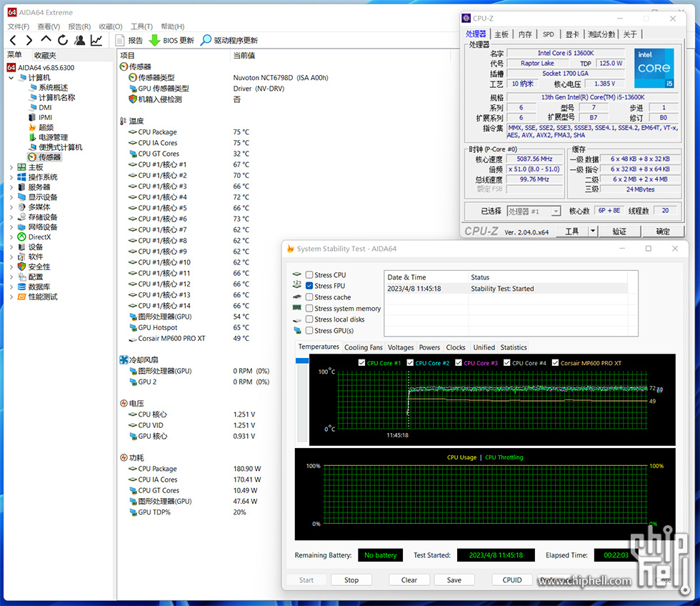The height and width of the screenshot is (606, 700).
Task: Enable Stress local disks checkbox
Action: point(309,319)
